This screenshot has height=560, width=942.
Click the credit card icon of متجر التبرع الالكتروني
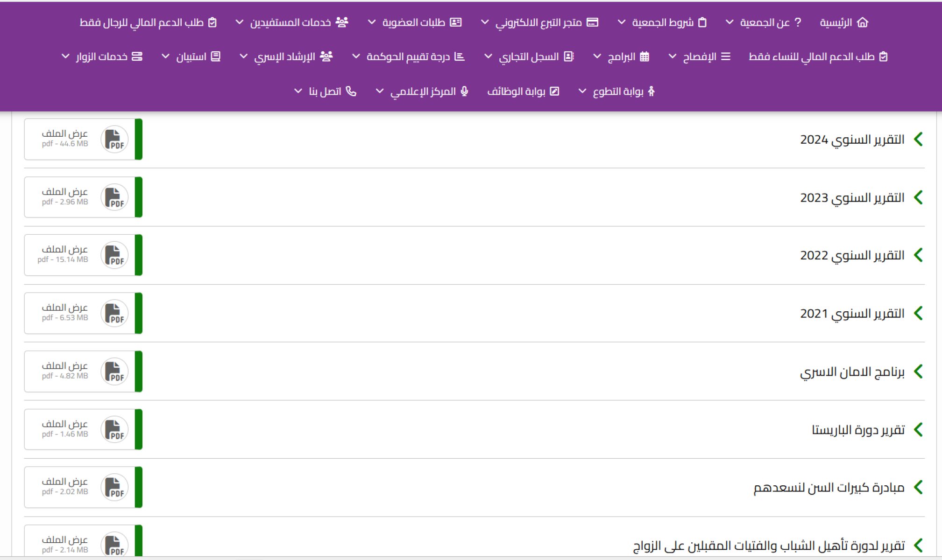pos(593,22)
